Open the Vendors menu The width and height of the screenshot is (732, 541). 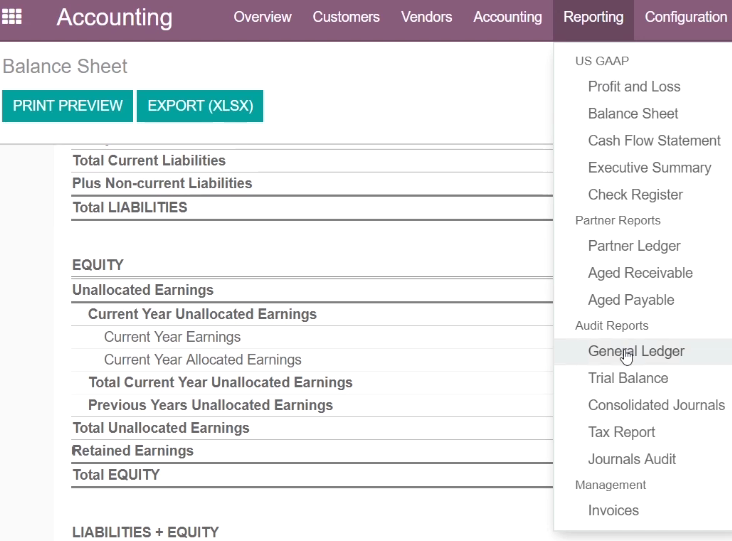pos(426,17)
